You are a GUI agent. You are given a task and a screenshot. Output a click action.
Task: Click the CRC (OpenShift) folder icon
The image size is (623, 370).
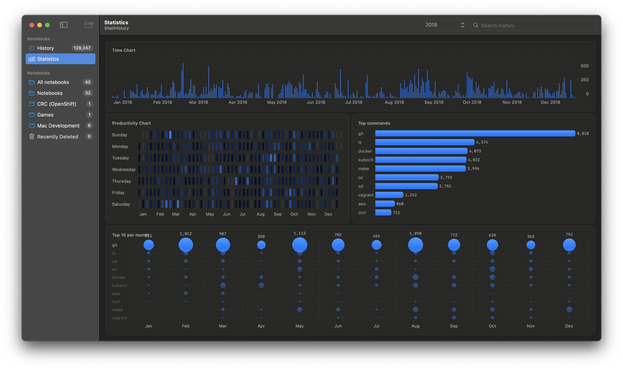[x=32, y=104]
